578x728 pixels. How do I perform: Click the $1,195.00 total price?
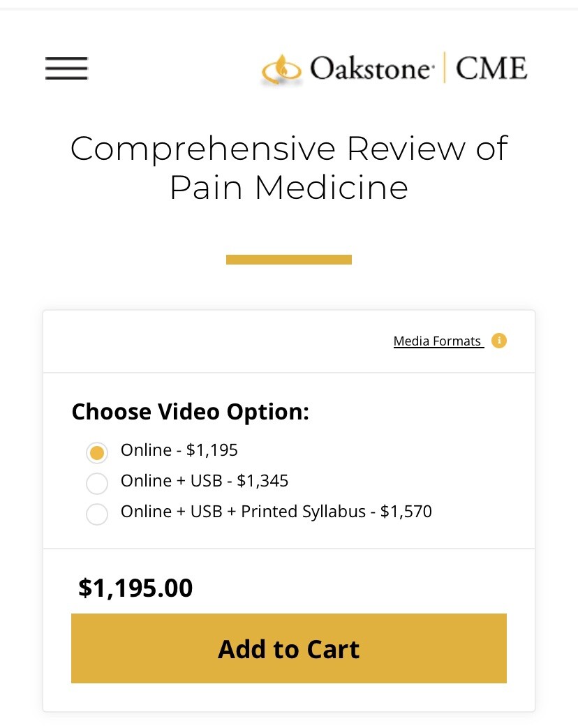[135, 588]
